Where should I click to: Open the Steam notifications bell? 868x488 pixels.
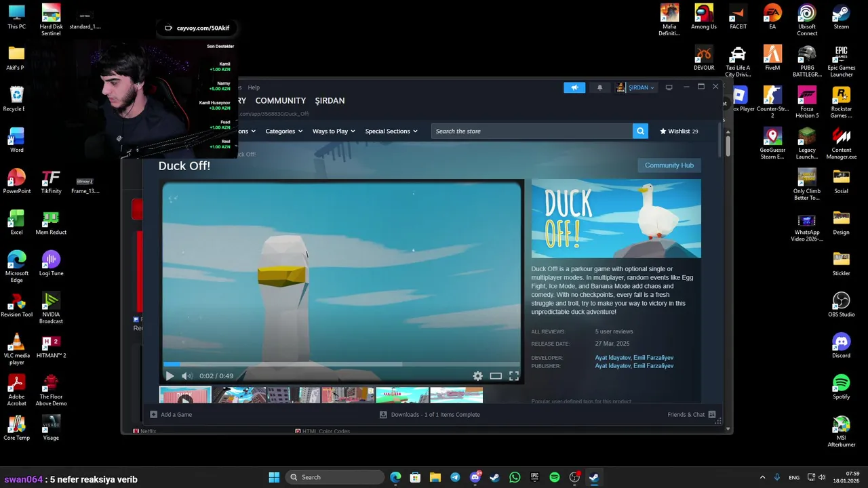(x=599, y=87)
